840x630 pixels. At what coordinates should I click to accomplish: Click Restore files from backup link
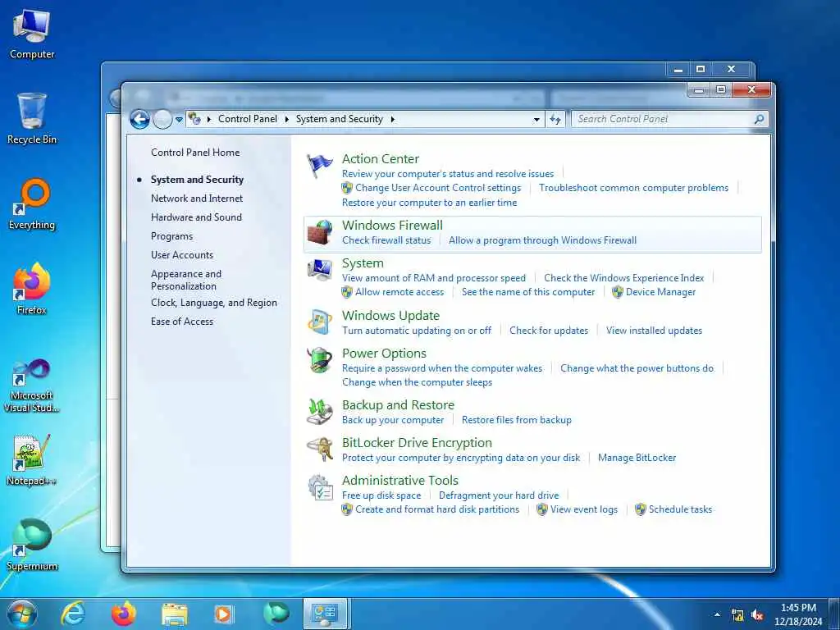[517, 420]
